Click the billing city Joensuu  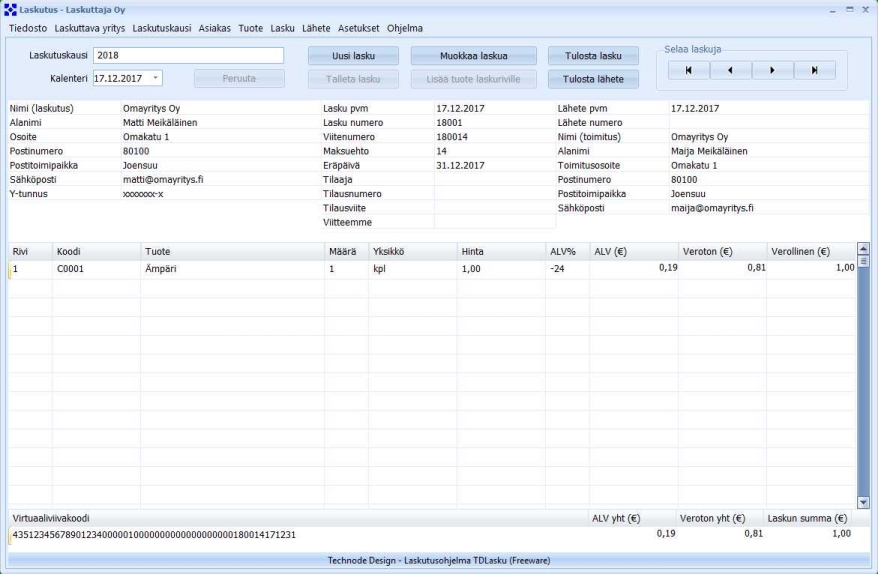(140, 165)
